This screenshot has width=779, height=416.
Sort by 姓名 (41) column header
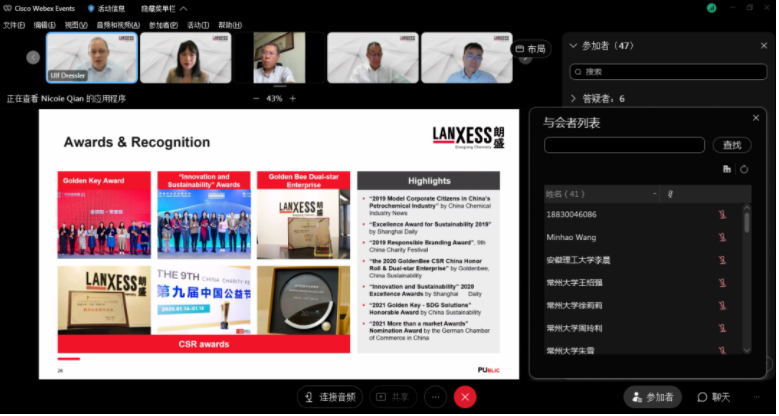tap(602, 194)
